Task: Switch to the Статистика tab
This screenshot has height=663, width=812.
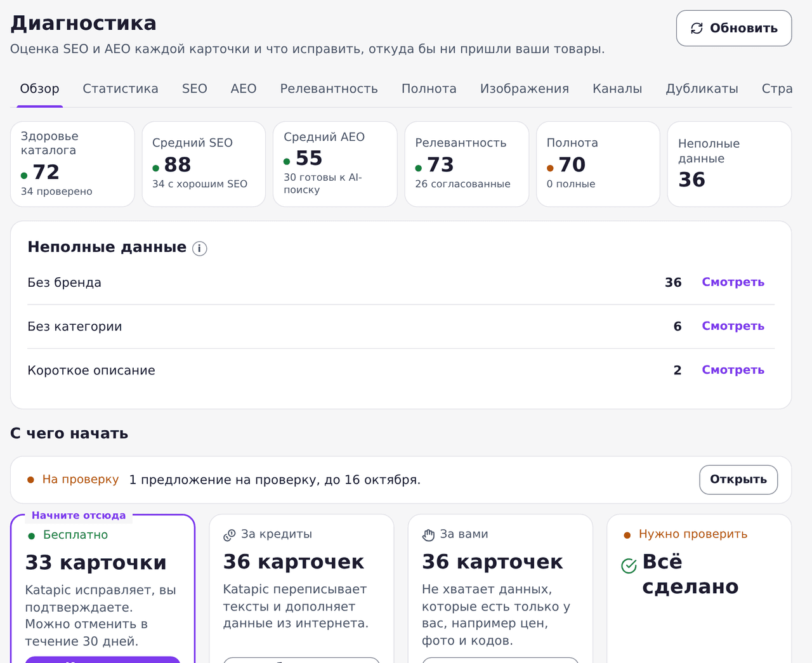Action: point(121,89)
